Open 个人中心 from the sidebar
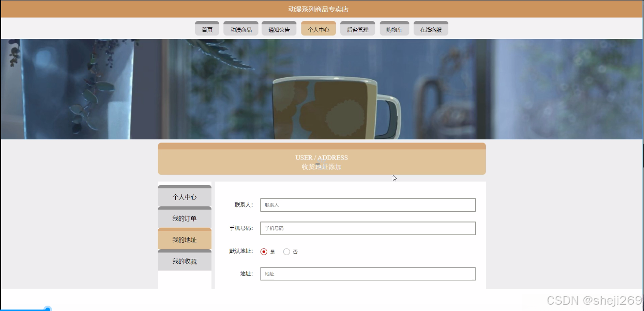Viewport: 644px width, 311px height. pos(184,197)
